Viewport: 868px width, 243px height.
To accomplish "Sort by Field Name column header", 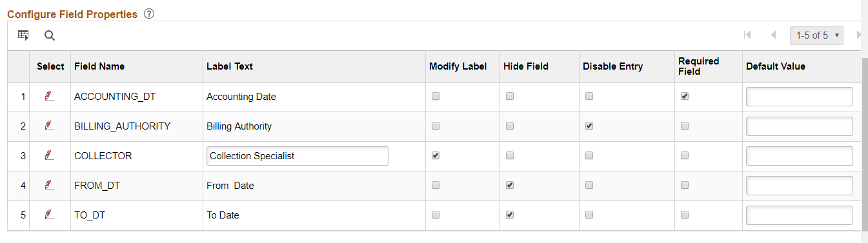I will (x=99, y=66).
